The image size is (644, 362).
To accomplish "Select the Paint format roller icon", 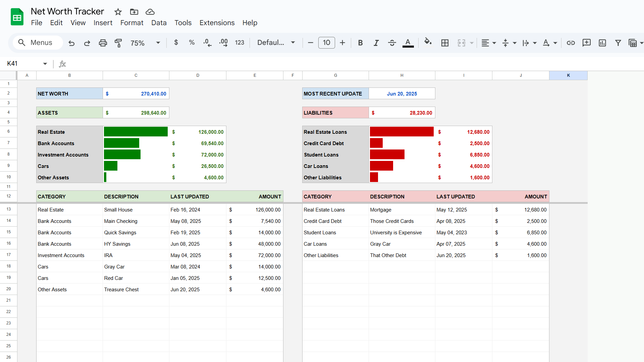I will pyautogui.click(x=118, y=43).
